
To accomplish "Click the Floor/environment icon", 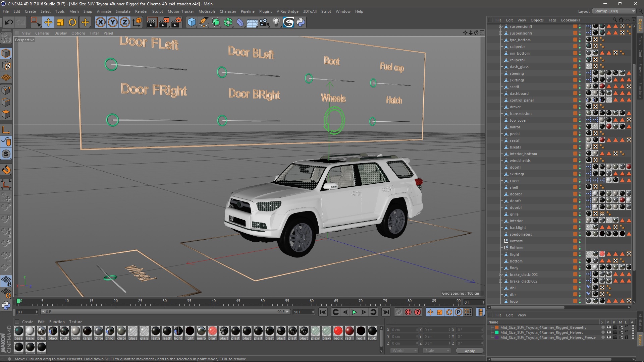I will point(252,22).
